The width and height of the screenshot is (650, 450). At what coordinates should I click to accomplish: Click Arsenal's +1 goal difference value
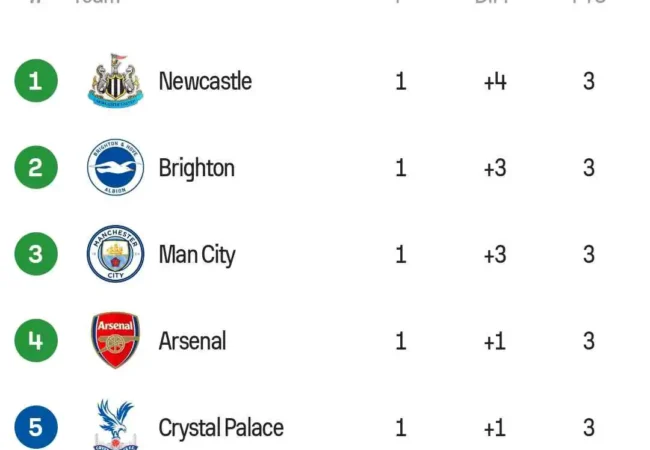[x=495, y=341]
